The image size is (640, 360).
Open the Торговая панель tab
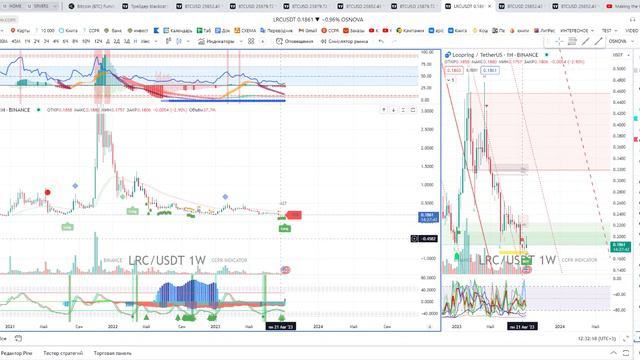pos(113,353)
